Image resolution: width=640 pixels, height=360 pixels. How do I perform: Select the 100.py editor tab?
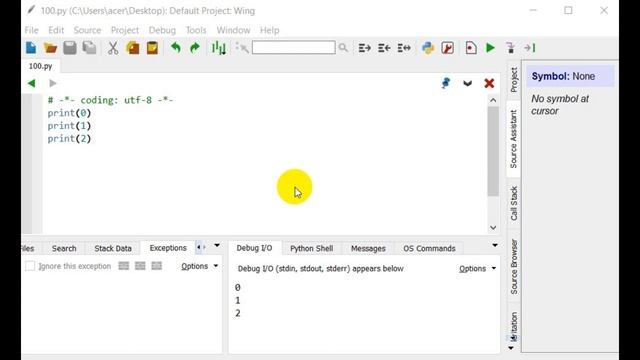(x=40, y=66)
